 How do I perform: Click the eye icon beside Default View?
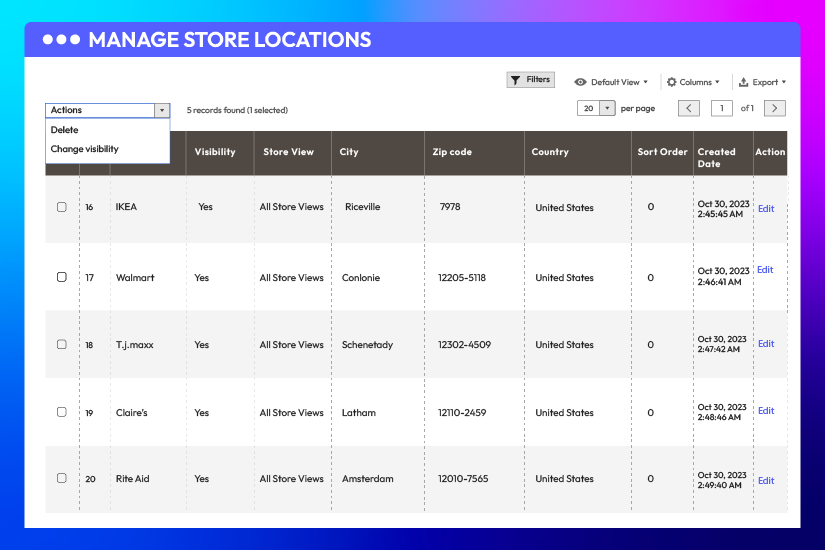point(580,82)
